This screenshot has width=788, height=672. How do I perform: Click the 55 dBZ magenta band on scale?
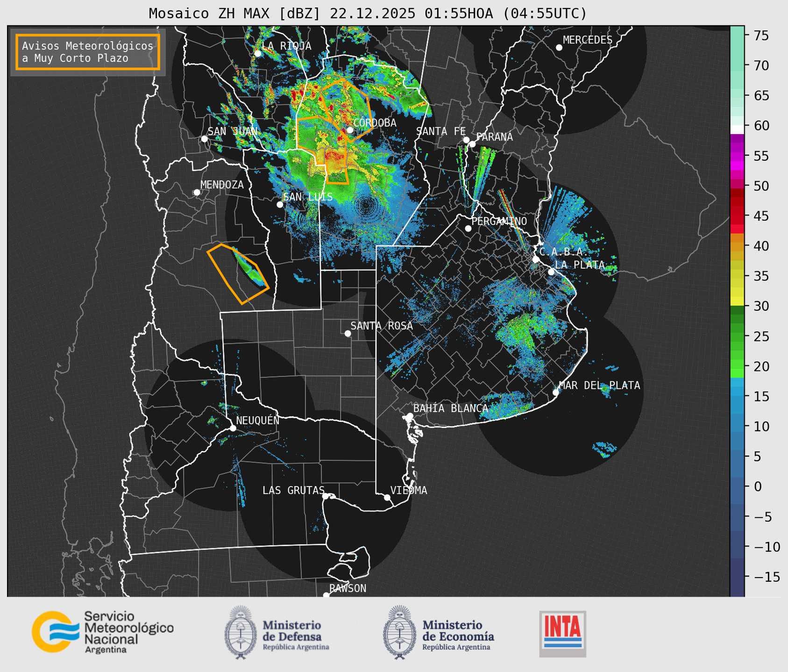point(737,156)
